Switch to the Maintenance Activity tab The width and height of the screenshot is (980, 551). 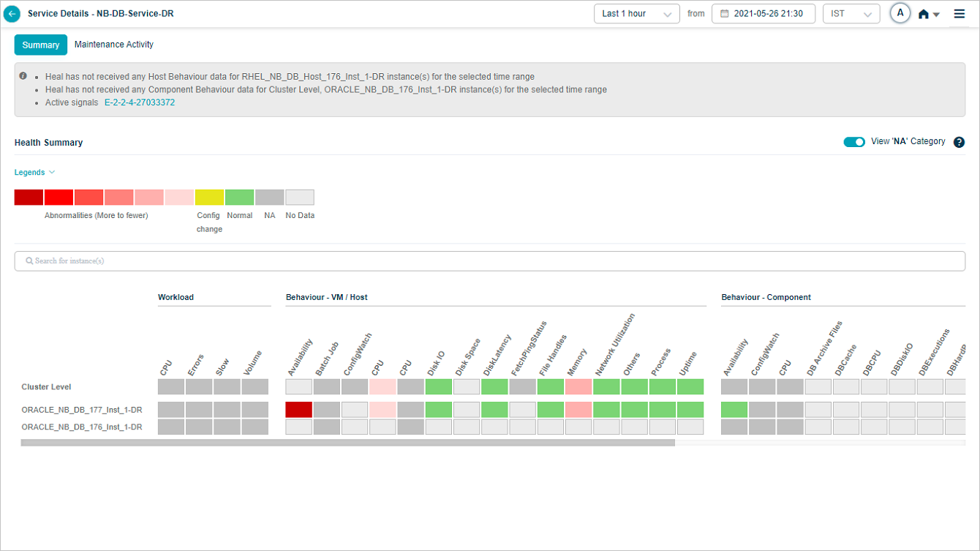(x=114, y=45)
